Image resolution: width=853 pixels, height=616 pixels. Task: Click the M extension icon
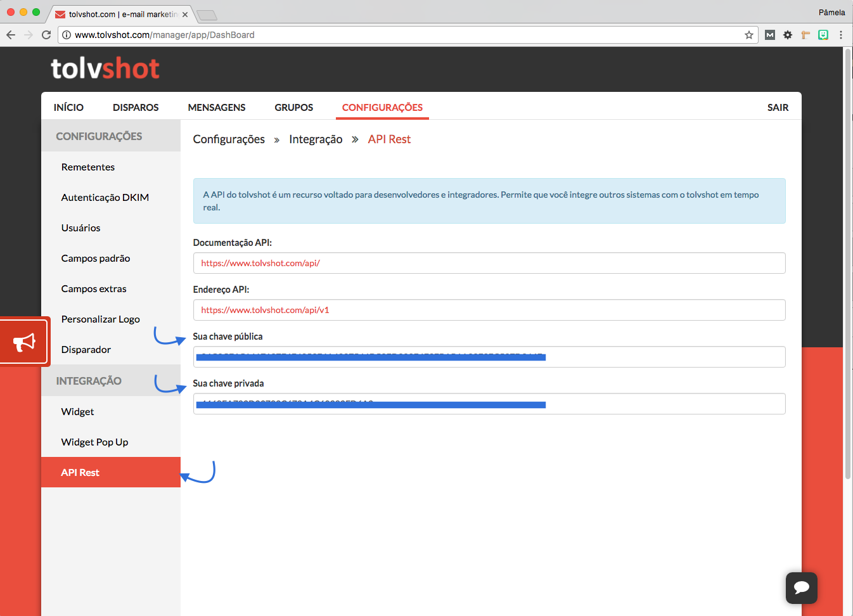pyautogui.click(x=770, y=35)
